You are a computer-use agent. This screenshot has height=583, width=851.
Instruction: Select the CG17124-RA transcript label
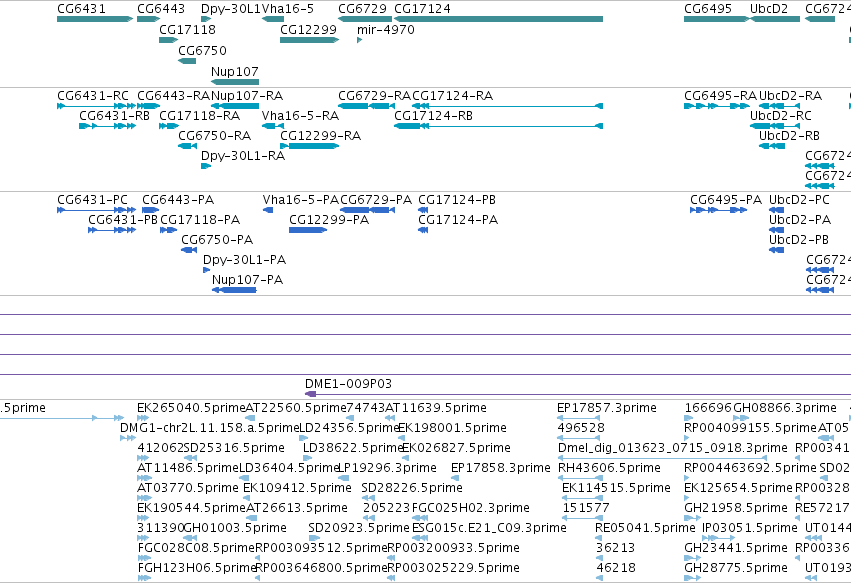[453, 96]
